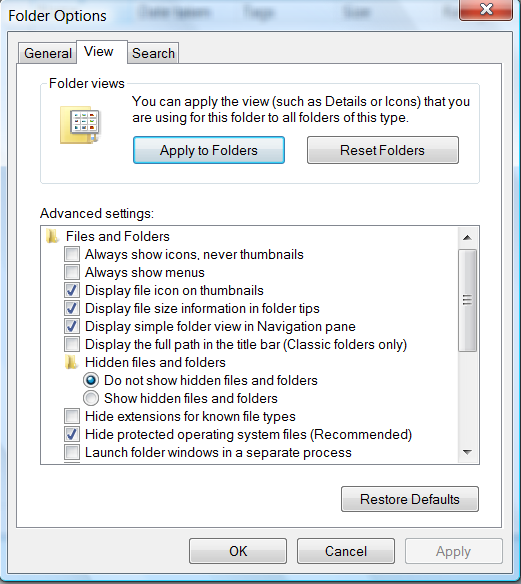Check Hide extensions for known file types
521x584 pixels.
[72, 416]
